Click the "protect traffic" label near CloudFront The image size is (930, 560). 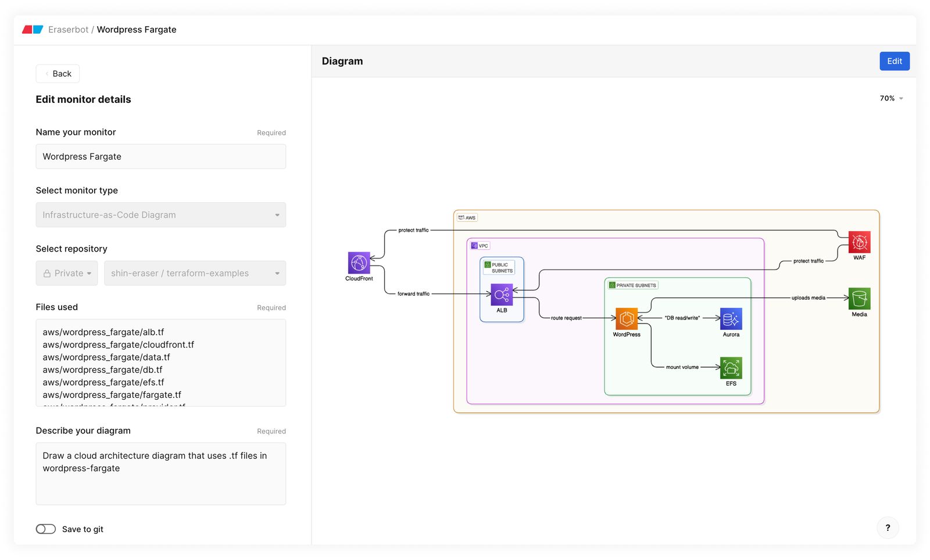(x=413, y=231)
